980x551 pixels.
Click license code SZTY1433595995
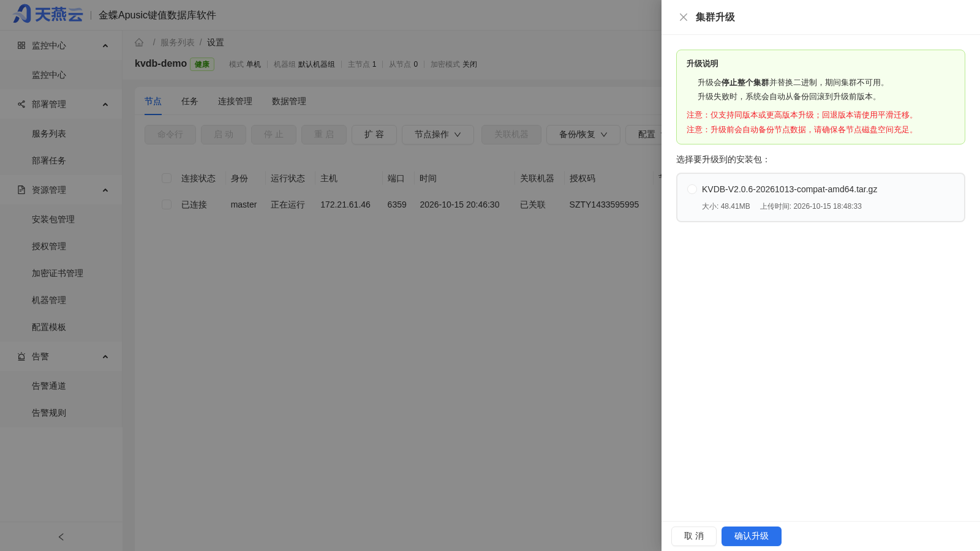coord(604,204)
